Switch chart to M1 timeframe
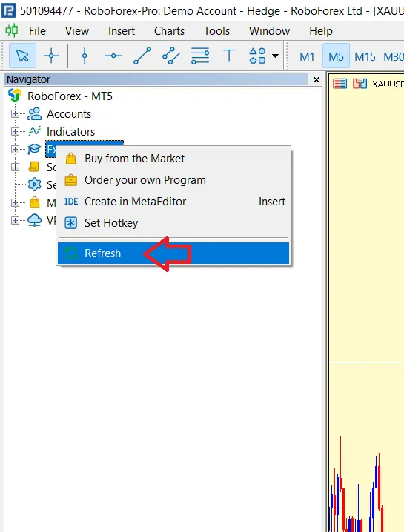 pos(307,56)
